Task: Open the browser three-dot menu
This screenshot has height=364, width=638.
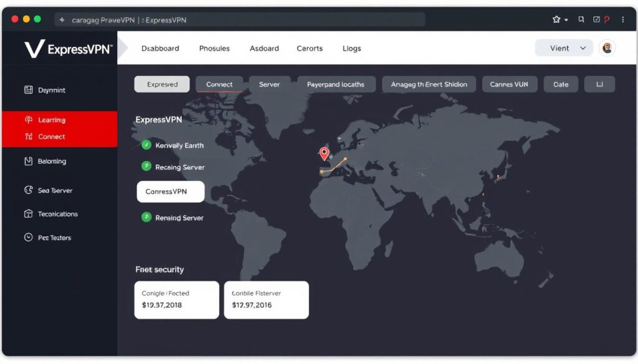Action: click(623, 19)
